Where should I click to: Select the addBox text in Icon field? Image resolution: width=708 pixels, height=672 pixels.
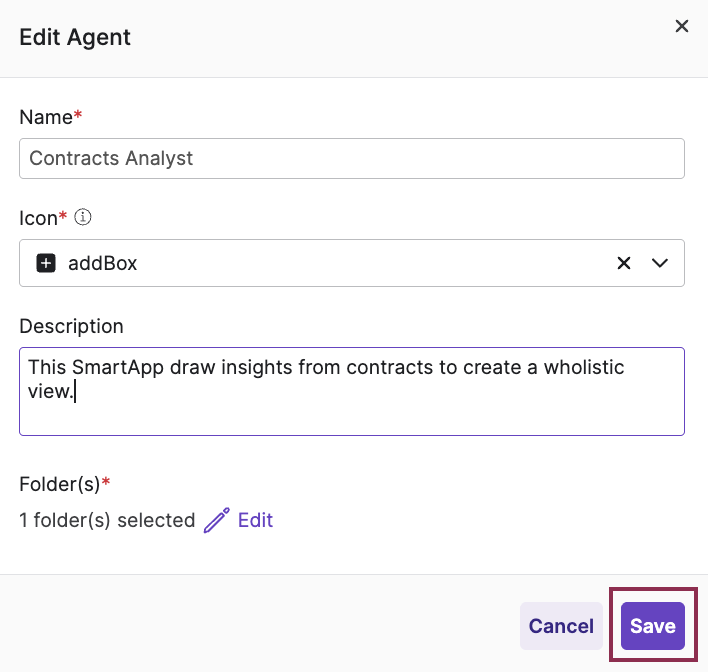coord(102,263)
